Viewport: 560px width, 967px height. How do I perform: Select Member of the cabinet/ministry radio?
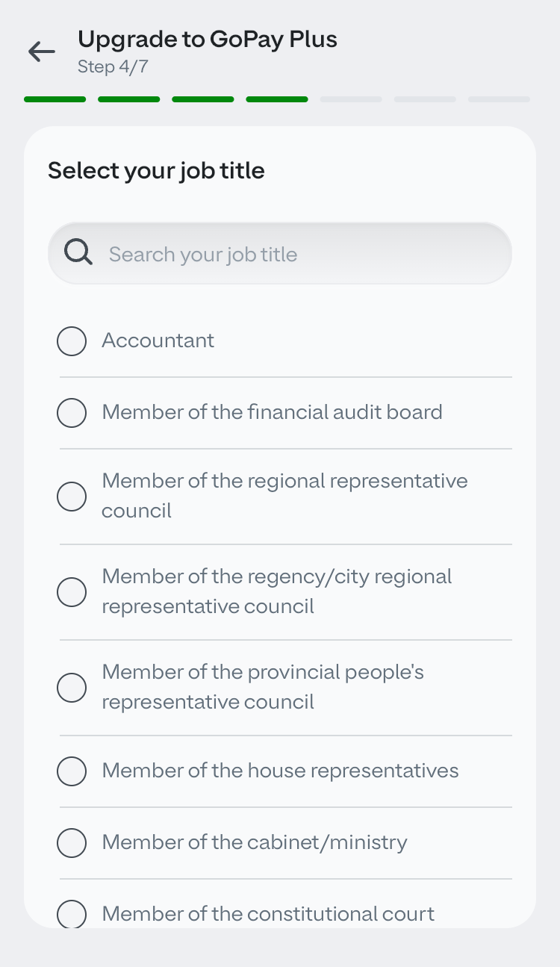[72, 843]
